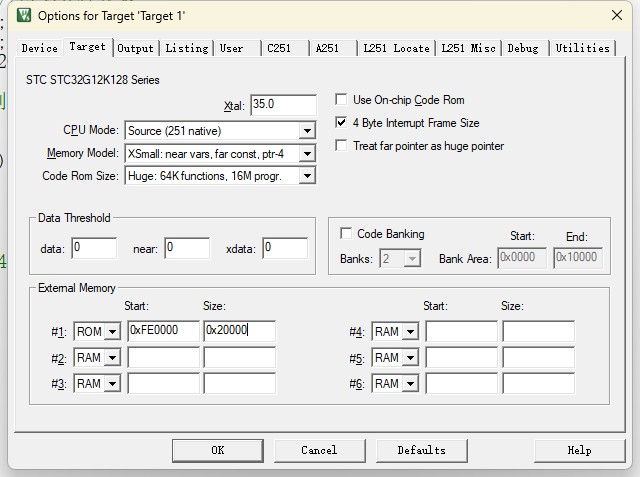Viewport: 640px width, 477px height.
Task: Click the Bank Area End field
Action: click(578, 258)
